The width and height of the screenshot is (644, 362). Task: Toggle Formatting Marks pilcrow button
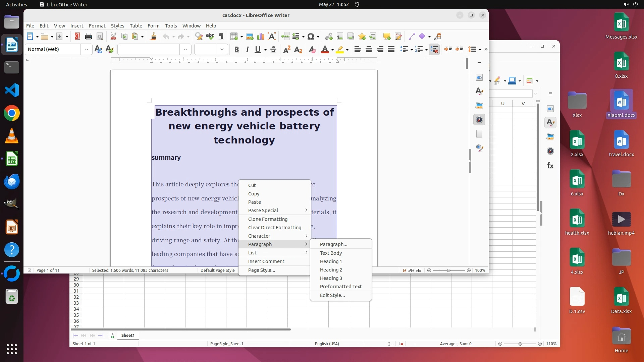221,37
